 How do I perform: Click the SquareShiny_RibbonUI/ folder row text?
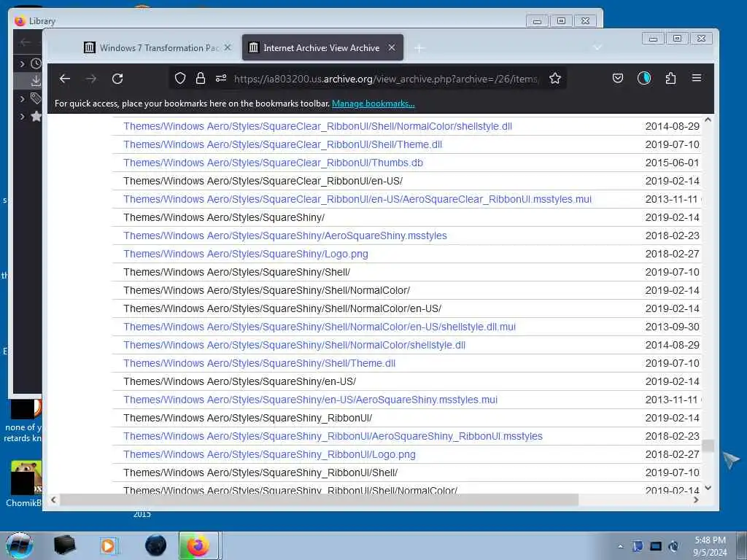[x=248, y=418]
